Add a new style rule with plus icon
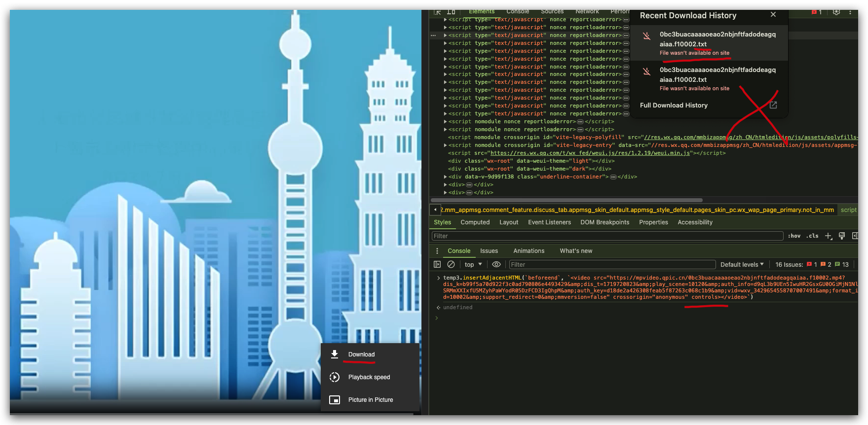Viewport: 868px width, 425px height. pos(829,236)
